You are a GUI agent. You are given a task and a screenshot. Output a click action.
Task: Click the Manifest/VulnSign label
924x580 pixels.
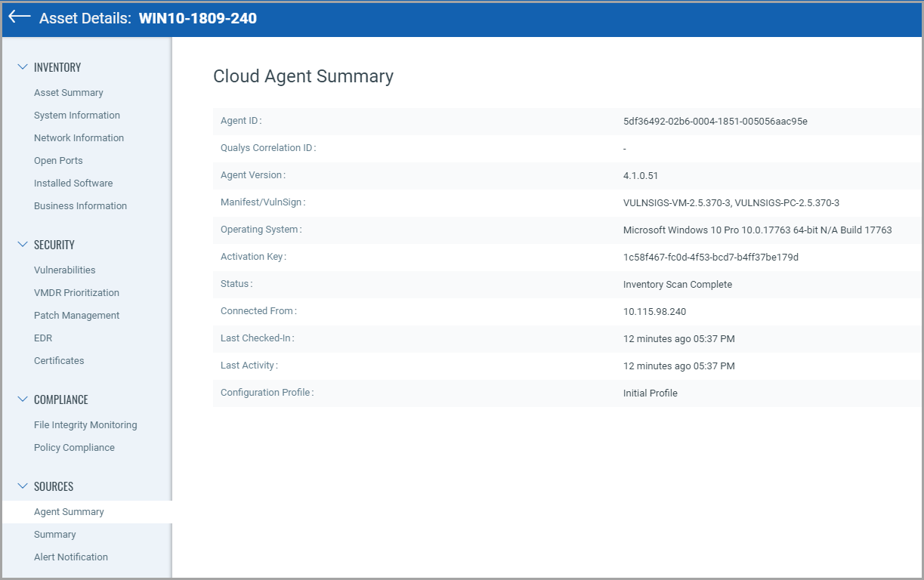[263, 202]
